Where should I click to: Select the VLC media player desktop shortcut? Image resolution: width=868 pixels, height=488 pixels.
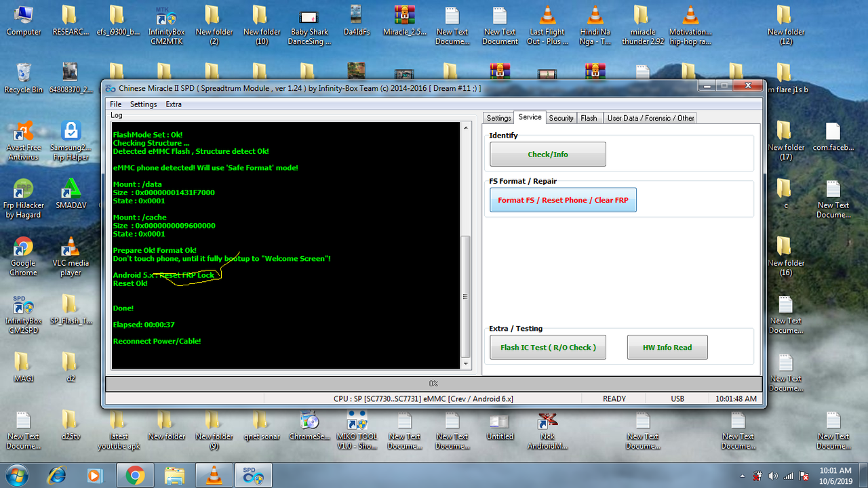point(71,256)
